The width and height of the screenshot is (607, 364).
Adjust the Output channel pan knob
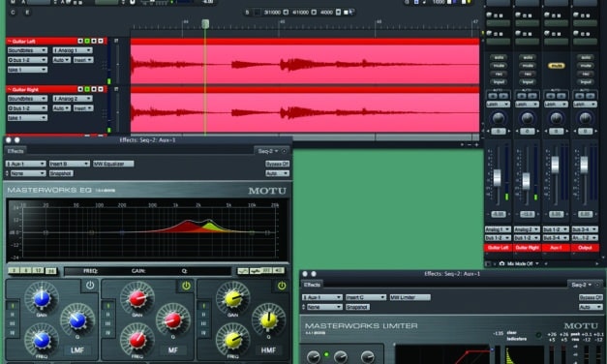(586, 118)
